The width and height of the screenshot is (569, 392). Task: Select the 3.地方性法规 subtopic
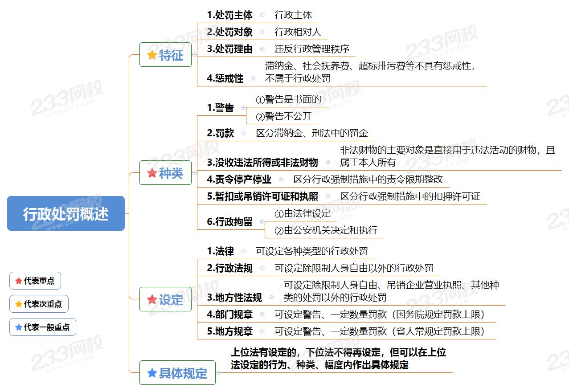tap(234, 297)
